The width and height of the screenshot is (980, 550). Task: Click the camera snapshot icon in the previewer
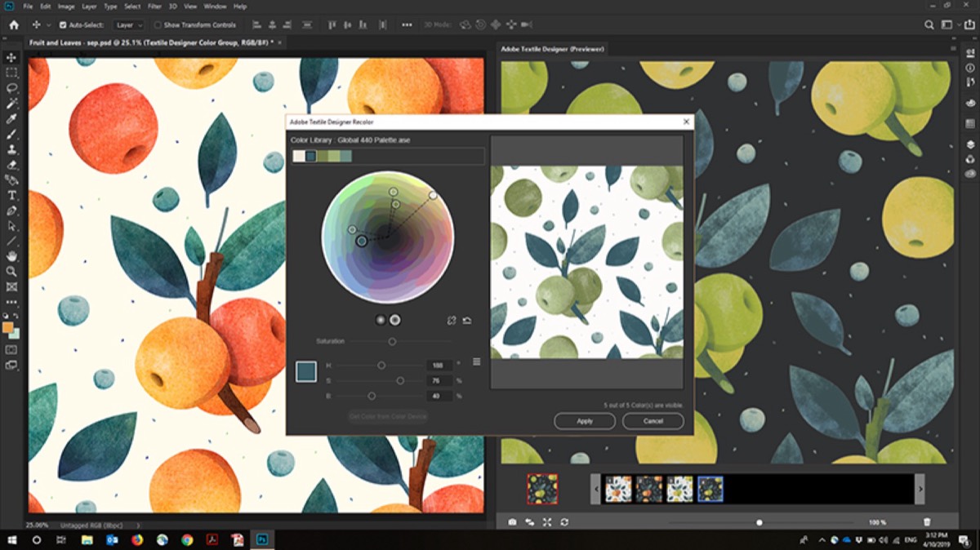(x=512, y=521)
